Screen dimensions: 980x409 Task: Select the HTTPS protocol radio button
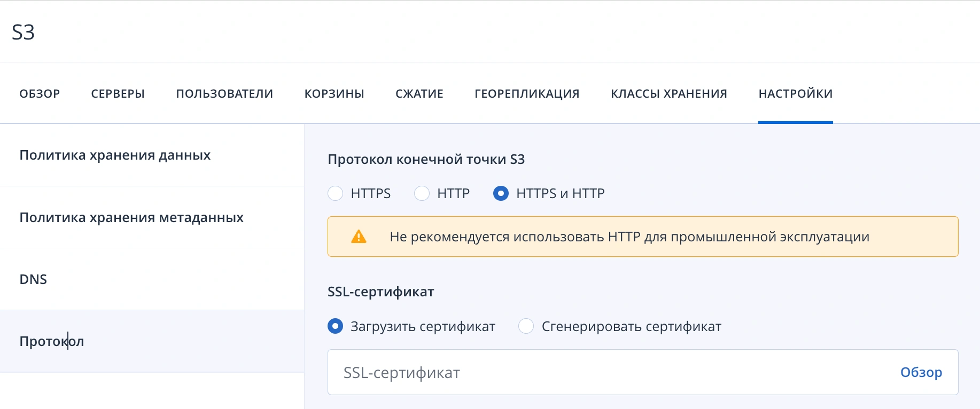[x=335, y=193]
